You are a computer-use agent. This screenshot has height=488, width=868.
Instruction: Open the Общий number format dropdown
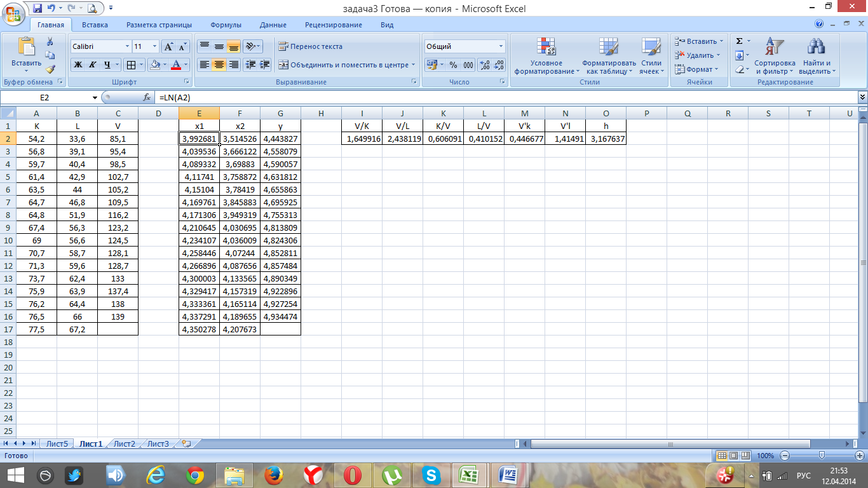pos(501,46)
